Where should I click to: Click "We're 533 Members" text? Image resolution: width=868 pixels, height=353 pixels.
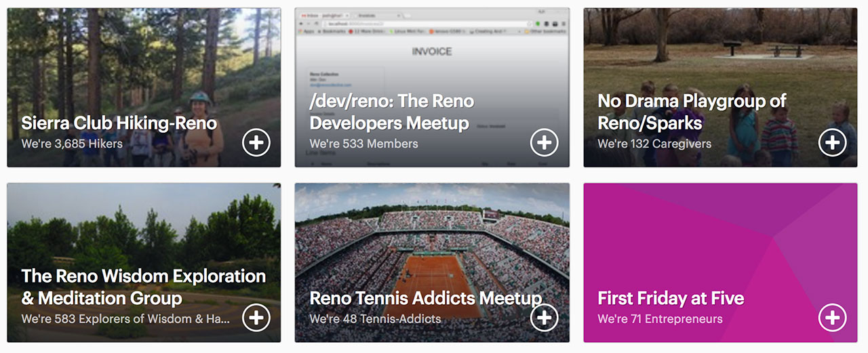pos(363,144)
